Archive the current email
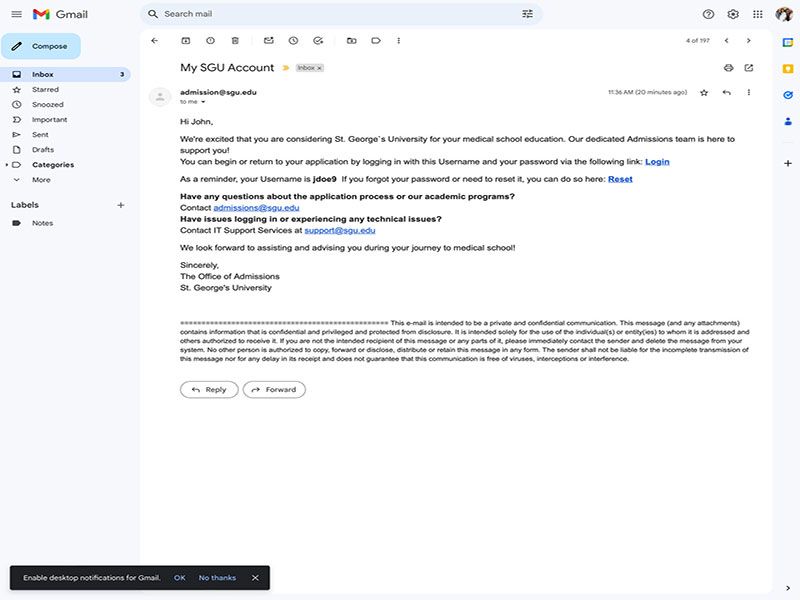 point(186,42)
